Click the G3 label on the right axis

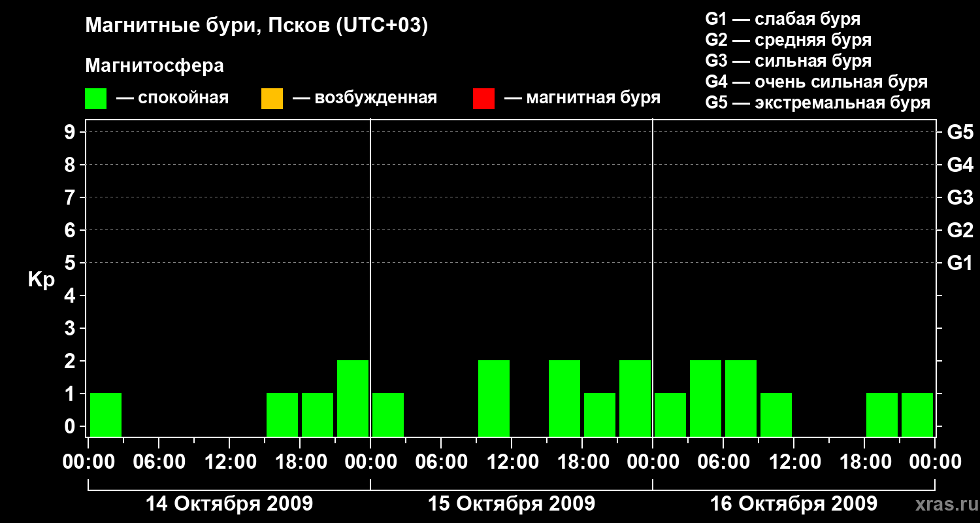click(x=960, y=197)
